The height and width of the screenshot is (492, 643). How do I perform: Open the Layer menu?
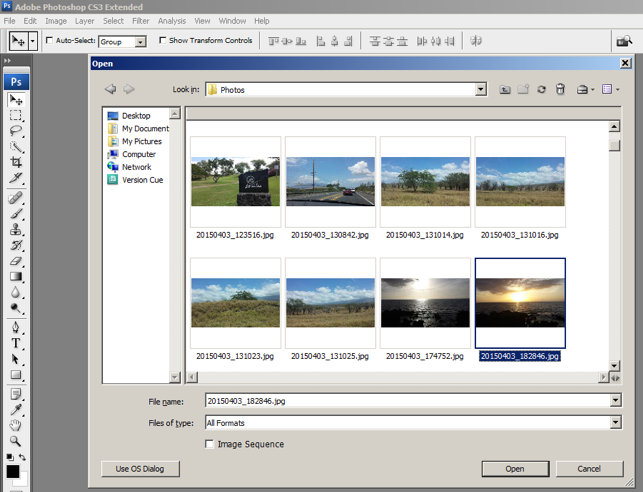coord(85,20)
